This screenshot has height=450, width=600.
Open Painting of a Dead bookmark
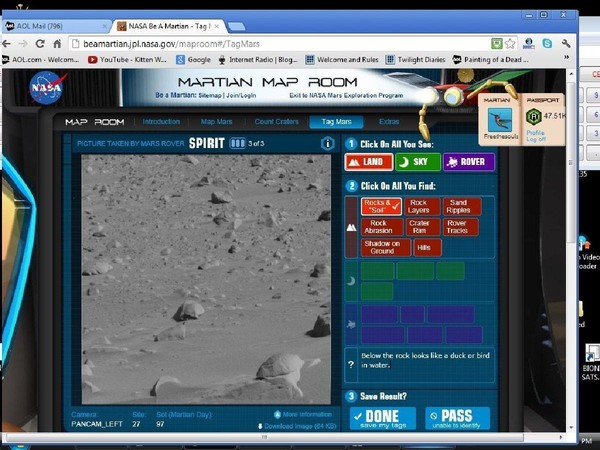(491, 59)
